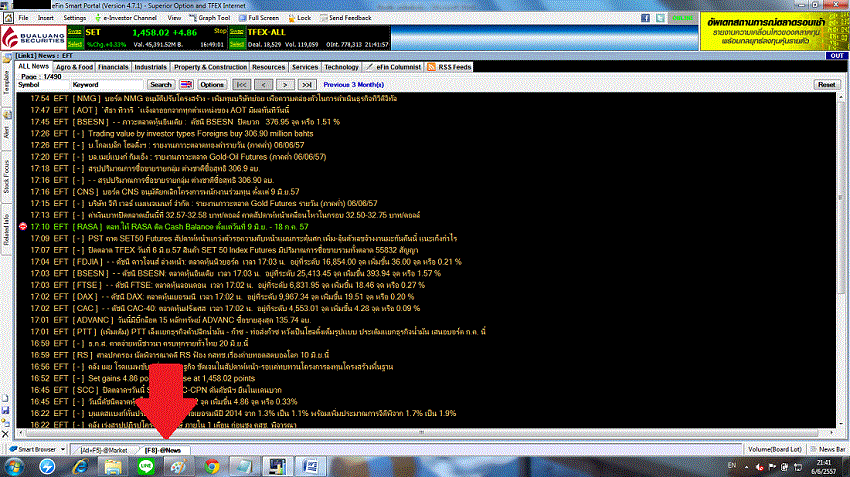Show hidden system tray icons
The image size is (850, 477).
point(746,467)
